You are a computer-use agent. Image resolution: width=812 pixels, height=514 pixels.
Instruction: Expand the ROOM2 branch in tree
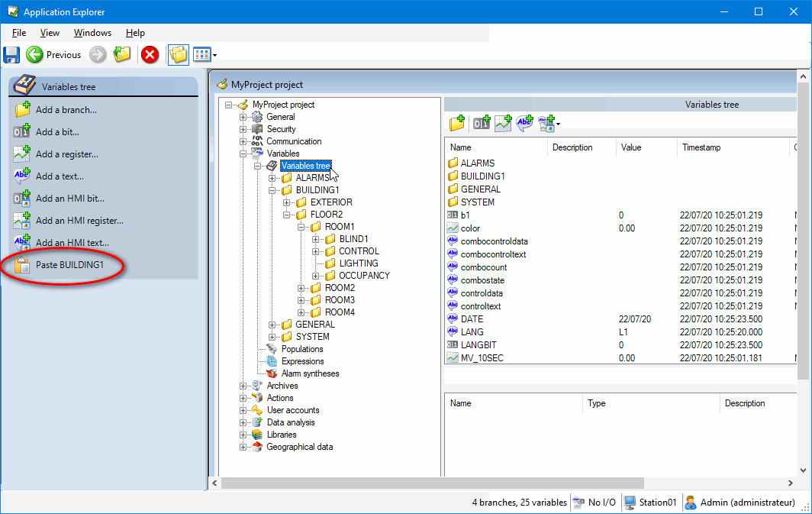click(x=301, y=288)
